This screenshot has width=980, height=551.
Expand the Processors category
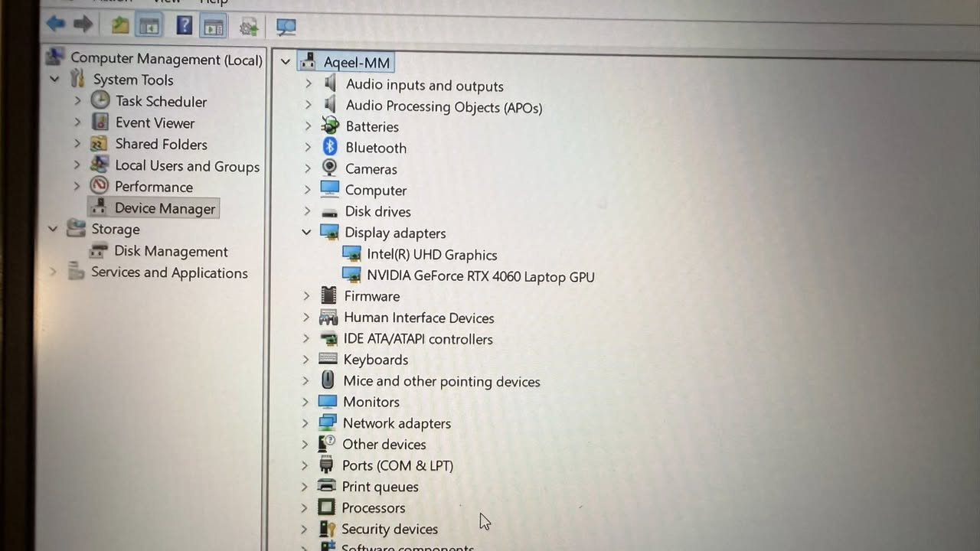pyautogui.click(x=305, y=507)
